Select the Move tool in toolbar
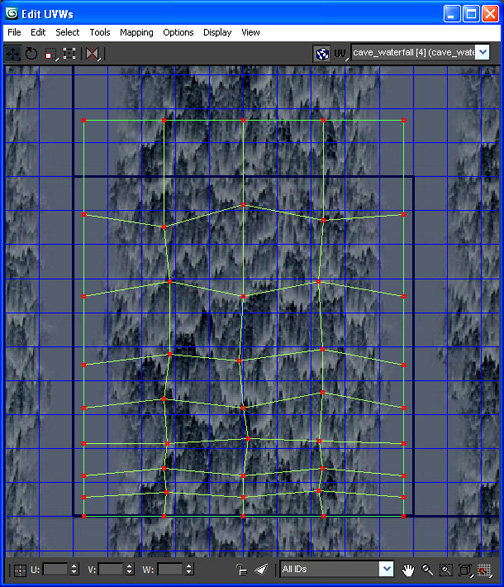 (x=13, y=54)
